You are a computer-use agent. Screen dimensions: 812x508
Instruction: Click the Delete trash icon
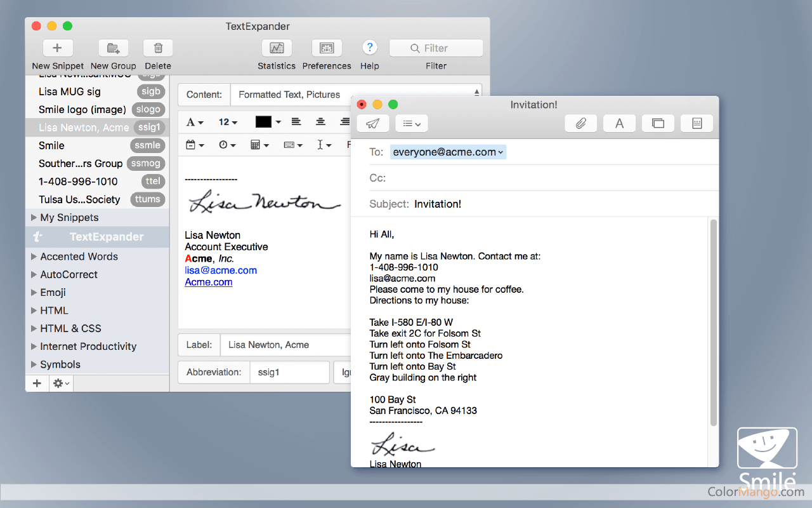[x=158, y=48]
